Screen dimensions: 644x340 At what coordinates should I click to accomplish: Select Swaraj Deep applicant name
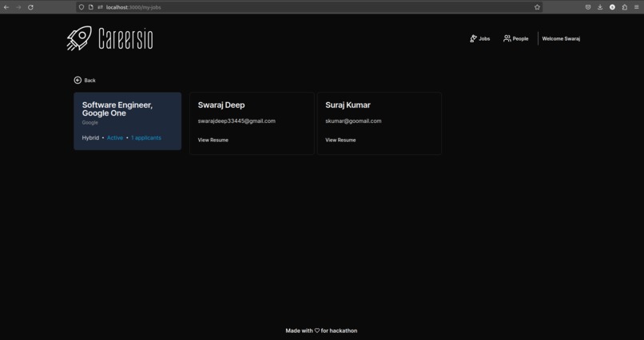221,105
